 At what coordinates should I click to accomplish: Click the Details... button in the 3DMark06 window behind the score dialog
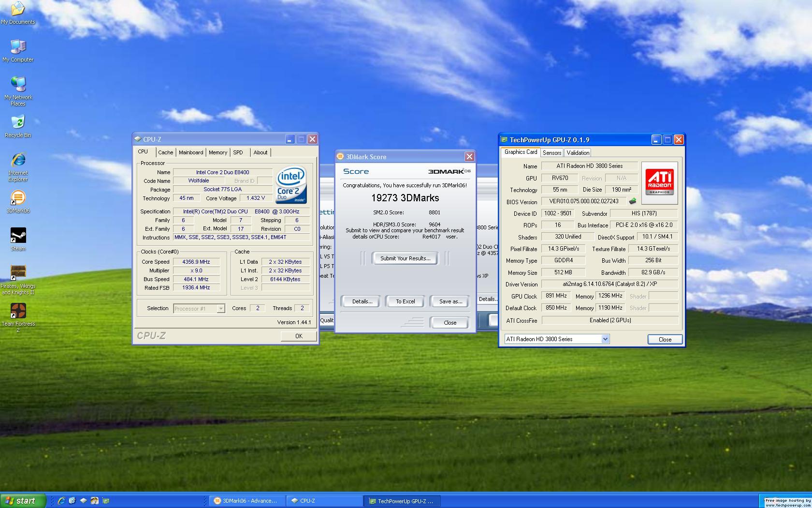pyautogui.click(x=488, y=299)
